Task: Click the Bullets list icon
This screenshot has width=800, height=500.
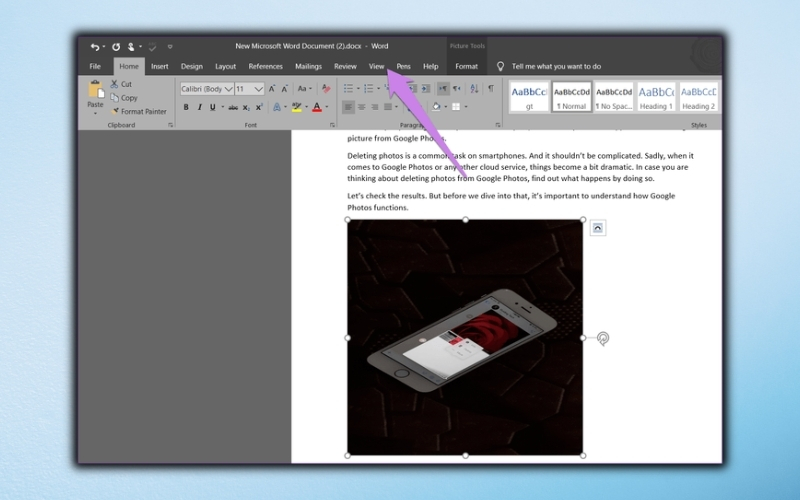Action: tap(348, 89)
